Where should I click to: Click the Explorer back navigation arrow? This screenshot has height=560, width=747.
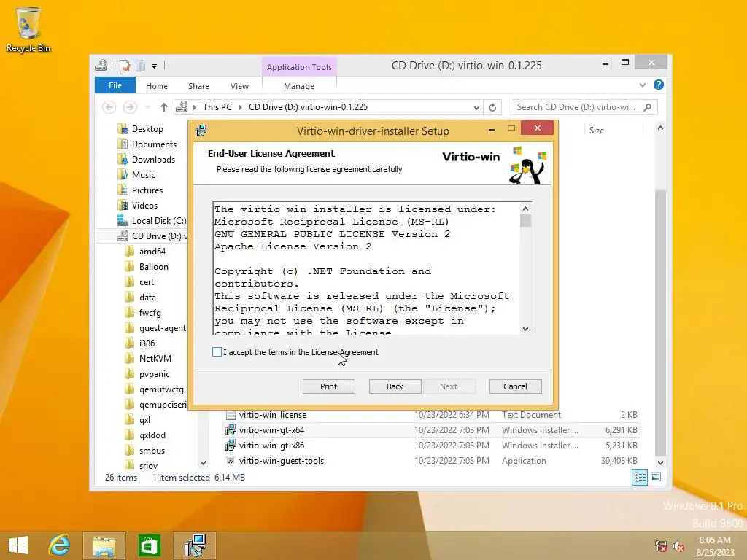point(109,107)
